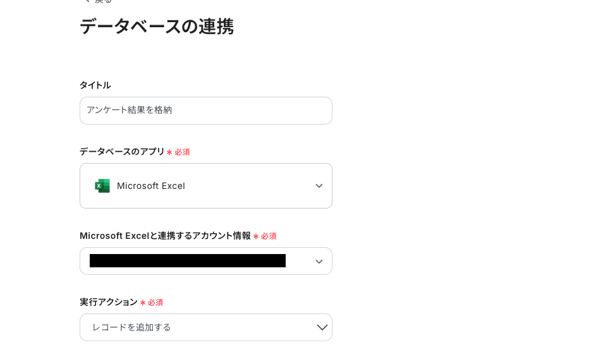The height and width of the screenshot is (364, 608).
Task: Click the 'データベースの連携' page heading
Action: (157, 27)
